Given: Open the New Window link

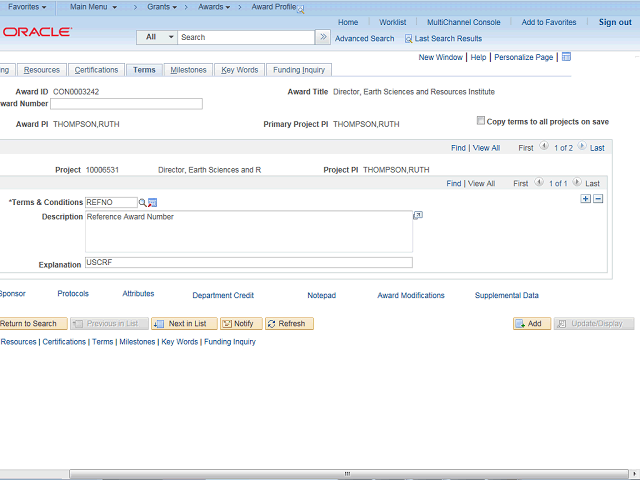Looking at the screenshot, I should tap(440, 58).
